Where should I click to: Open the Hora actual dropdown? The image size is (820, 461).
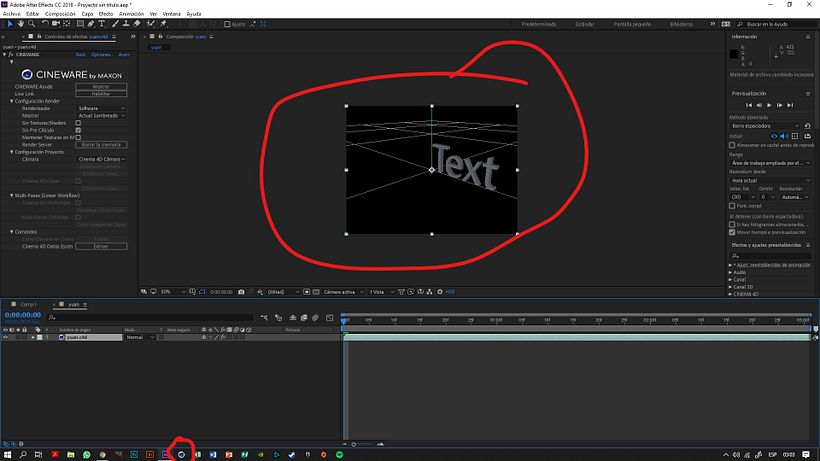click(770, 180)
